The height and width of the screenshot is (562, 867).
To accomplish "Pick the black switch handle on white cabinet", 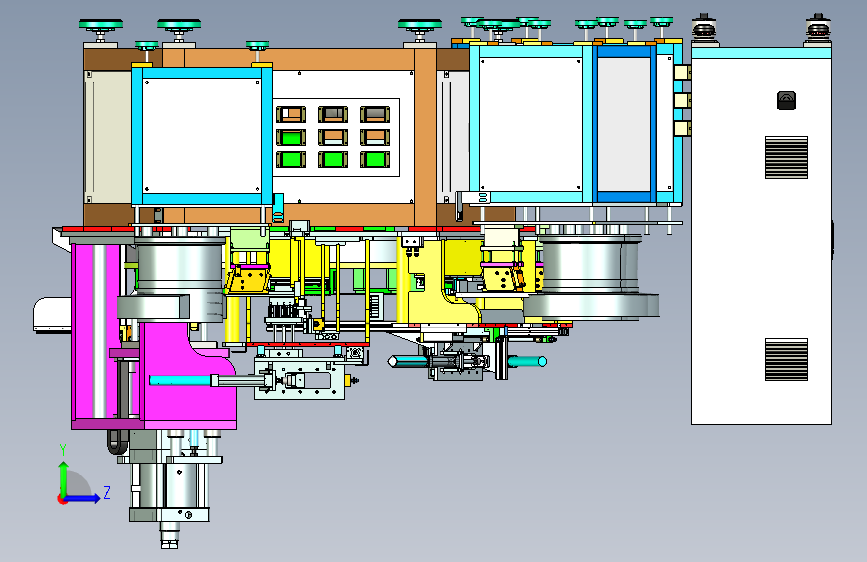I will click(786, 101).
